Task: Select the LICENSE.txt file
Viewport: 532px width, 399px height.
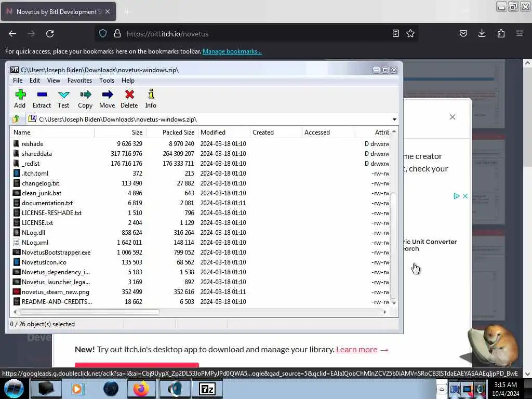Action: pos(37,222)
